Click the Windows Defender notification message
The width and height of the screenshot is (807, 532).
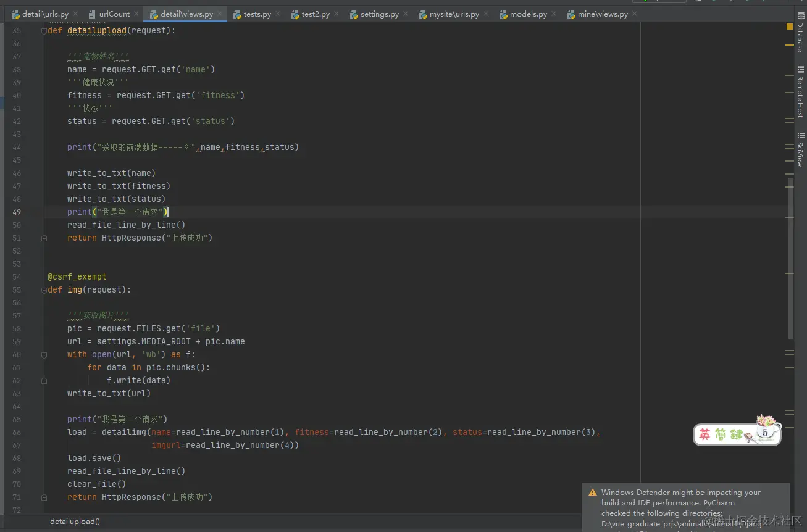681,509
